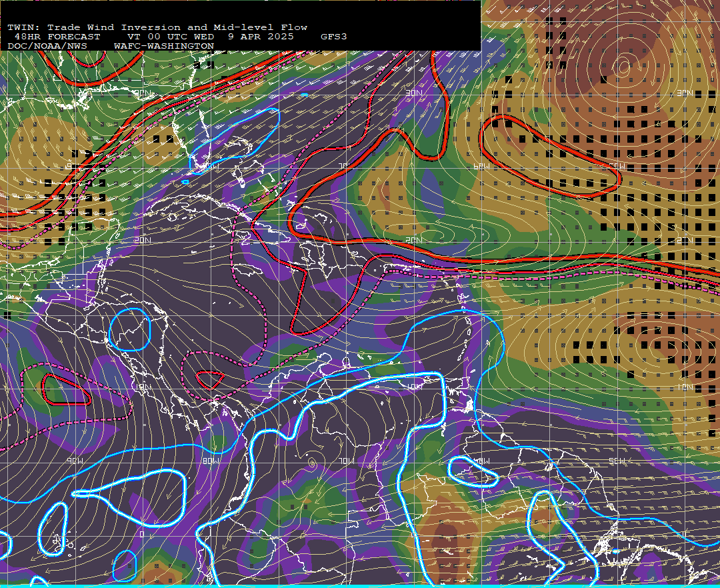Click the westernmost '20N' latitude label
The width and height of the screenshot is (720, 588).
click(x=143, y=240)
